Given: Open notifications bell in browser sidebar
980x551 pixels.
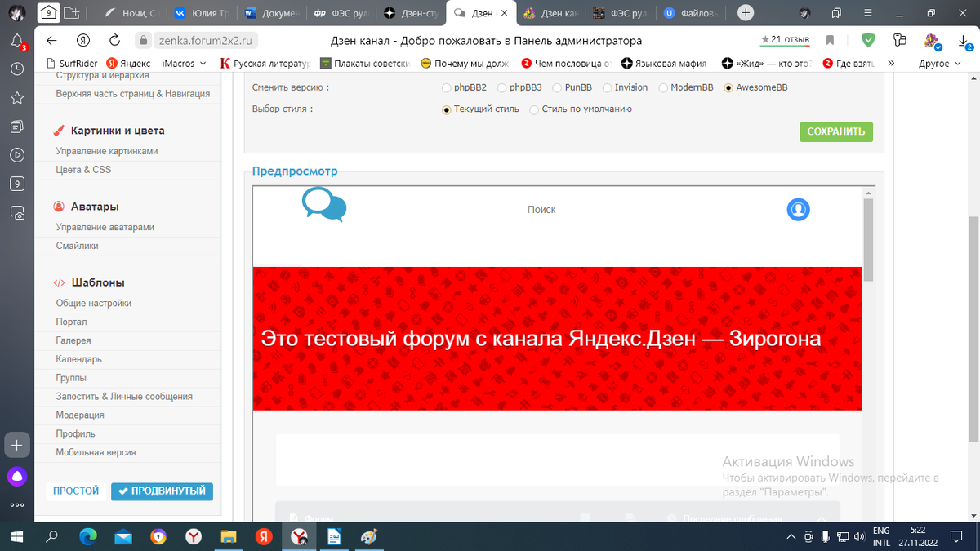Looking at the screenshot, I should click(17, 41).
